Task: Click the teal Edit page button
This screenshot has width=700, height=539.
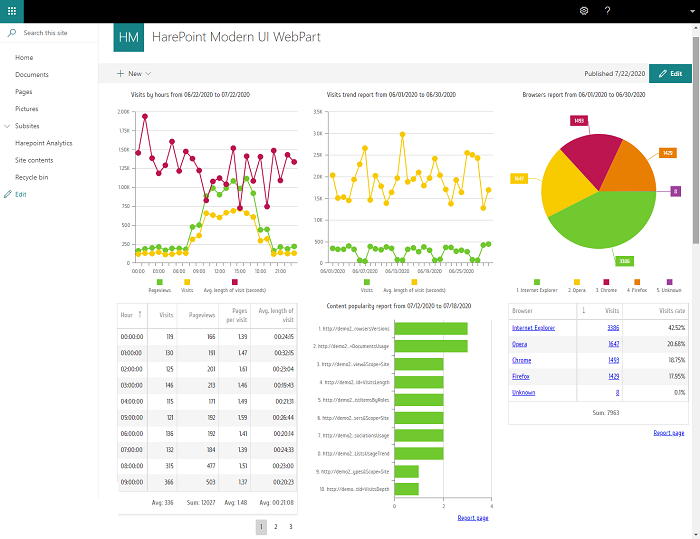Action: [x=670, y=74]
